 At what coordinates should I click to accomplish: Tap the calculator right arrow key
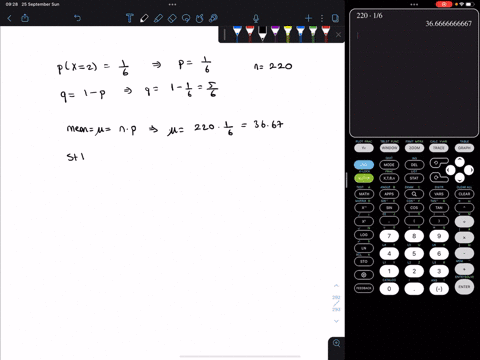(x=469, y=170)
